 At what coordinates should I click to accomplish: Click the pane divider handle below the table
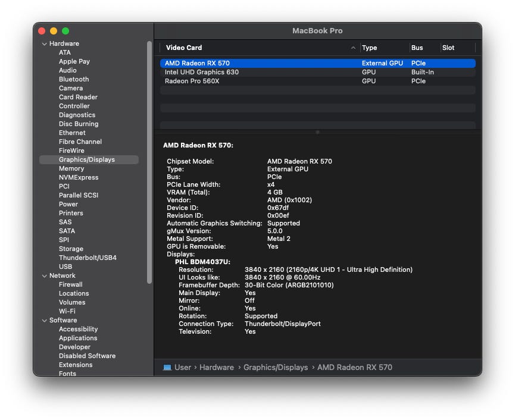[x=317, y=132]
